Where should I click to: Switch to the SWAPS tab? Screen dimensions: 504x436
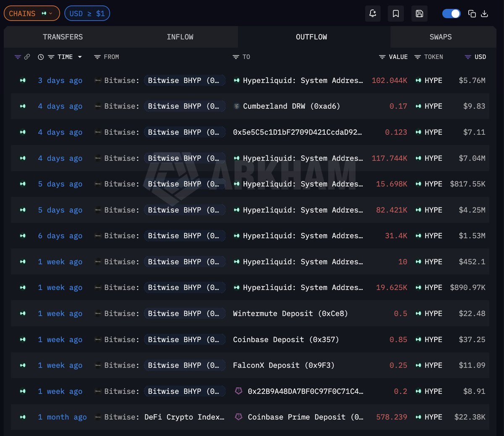tap(441, 37)
